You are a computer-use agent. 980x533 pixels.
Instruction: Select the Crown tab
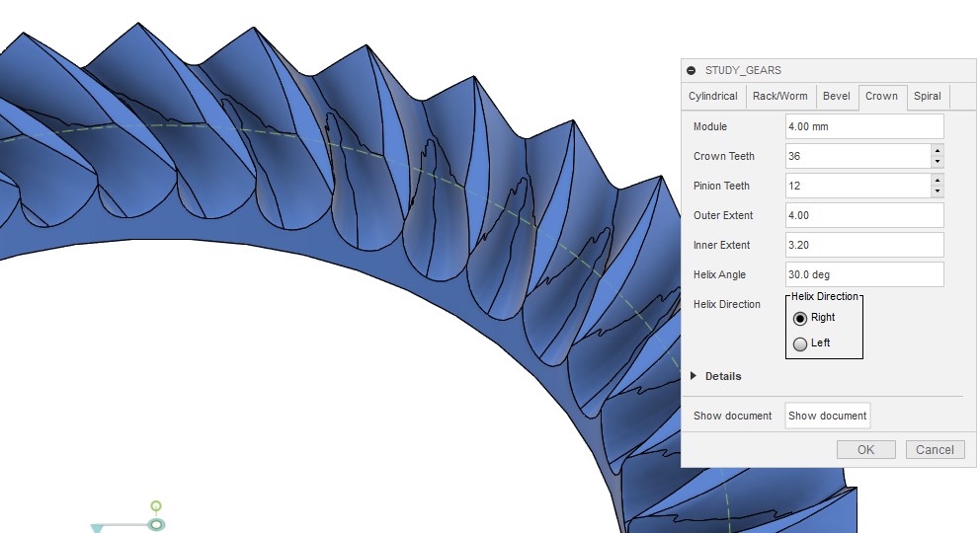(x=881, y=97)
